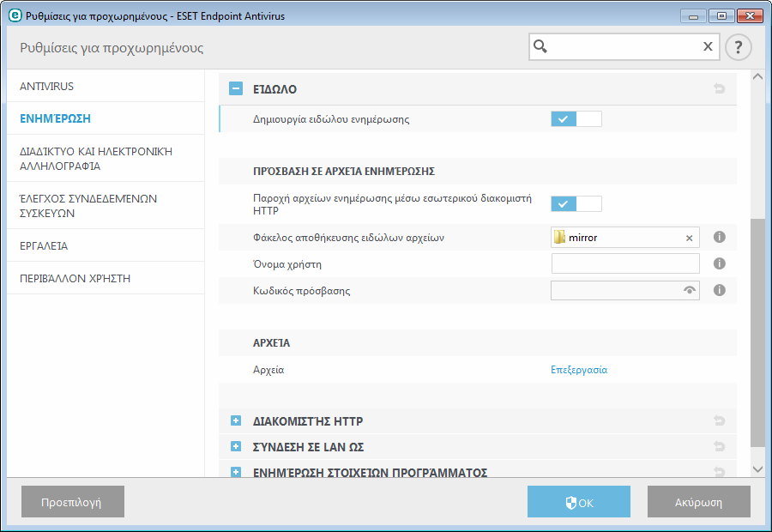Expand ΕΝΗΜΕΡΩΣΗ ΣΤΟΙΧΕΙΩΝ ΠΡΟΓΡΑΜΜΑΤΟΣ section
Screen dimensions: 772x532
point(236,471)
